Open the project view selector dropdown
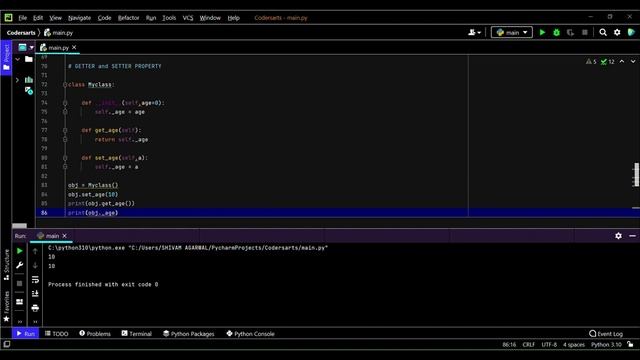This screenshot has height=360, width=640. 26,47
